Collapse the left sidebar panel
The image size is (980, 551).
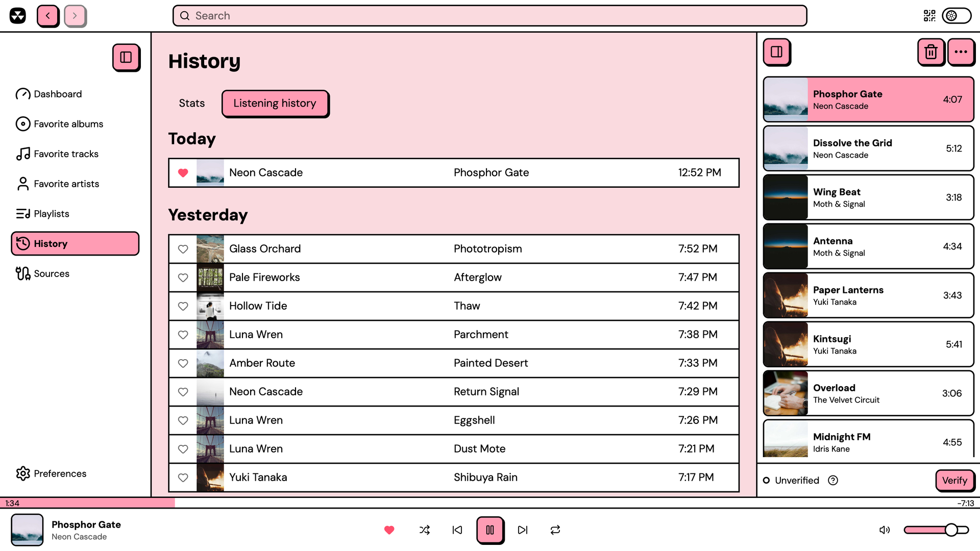(126, 57)
